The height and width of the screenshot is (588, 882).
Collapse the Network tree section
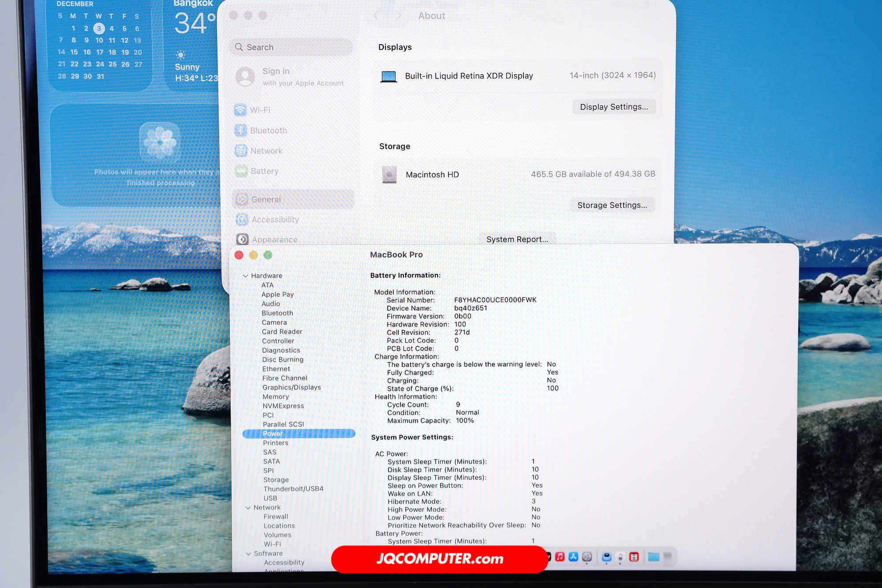[248, 508]
